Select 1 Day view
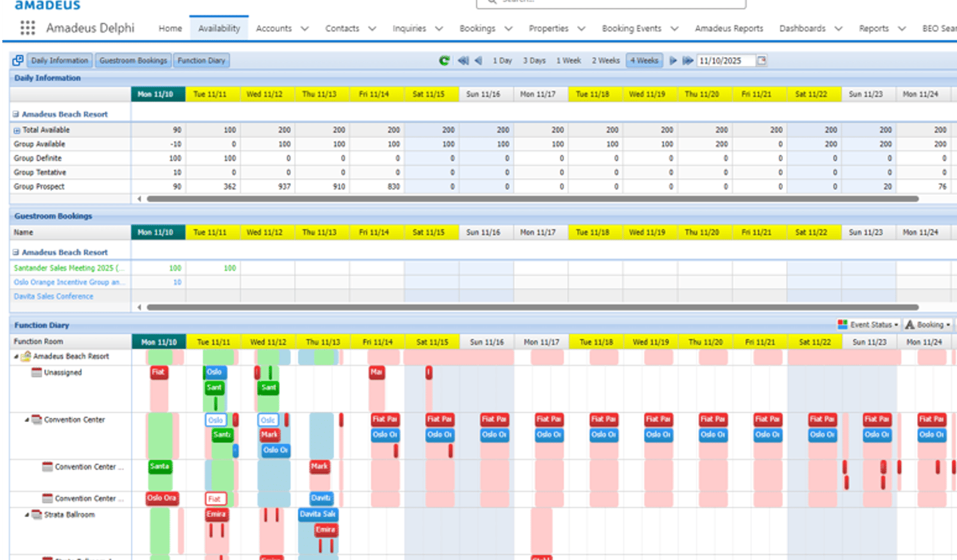The height and width of the screenshot is (560, 957). coord(502,60)
